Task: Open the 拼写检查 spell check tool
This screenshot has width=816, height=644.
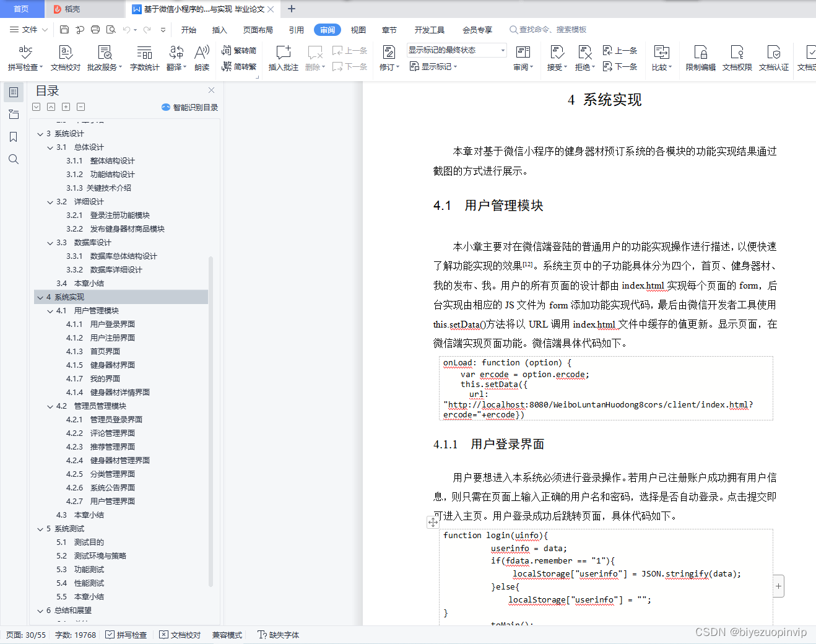Action: click(25, 58)
